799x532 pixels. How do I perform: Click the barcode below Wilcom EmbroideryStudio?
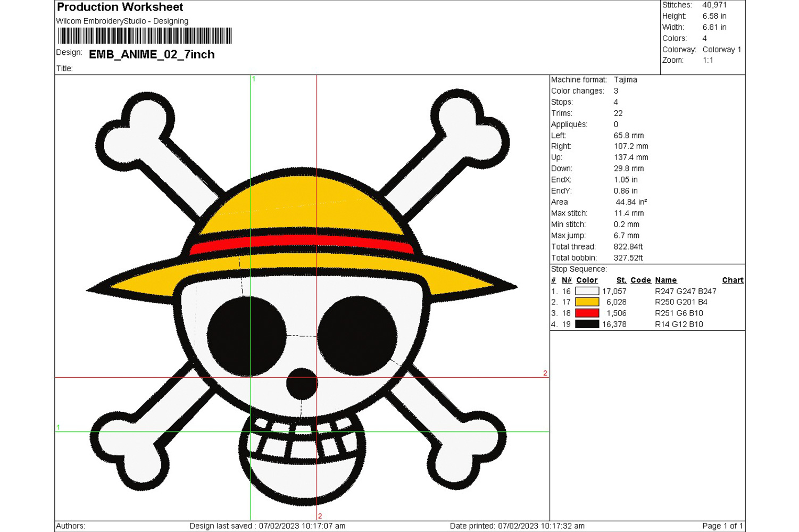(145, 36)
